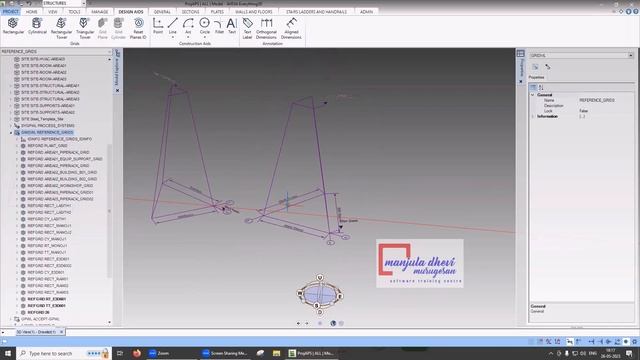Screen dimensions: 640x360
Task: Select the Point construction aid
Action: point(158,26)
